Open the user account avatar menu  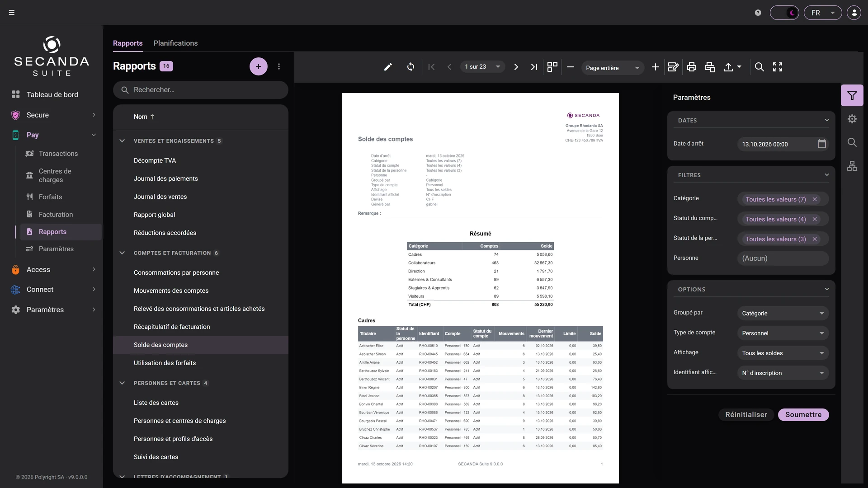click(x=854, y=13)
